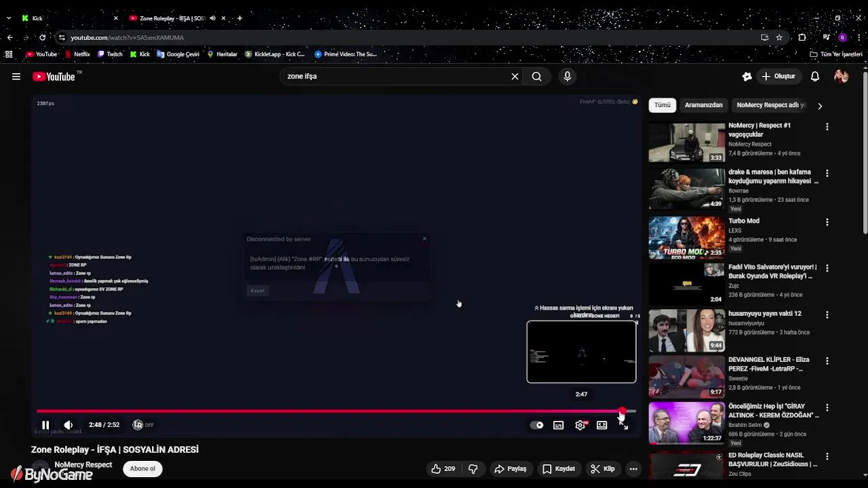Toggle the LR extension OFF button
868x488 pixels.
[143, 425]
